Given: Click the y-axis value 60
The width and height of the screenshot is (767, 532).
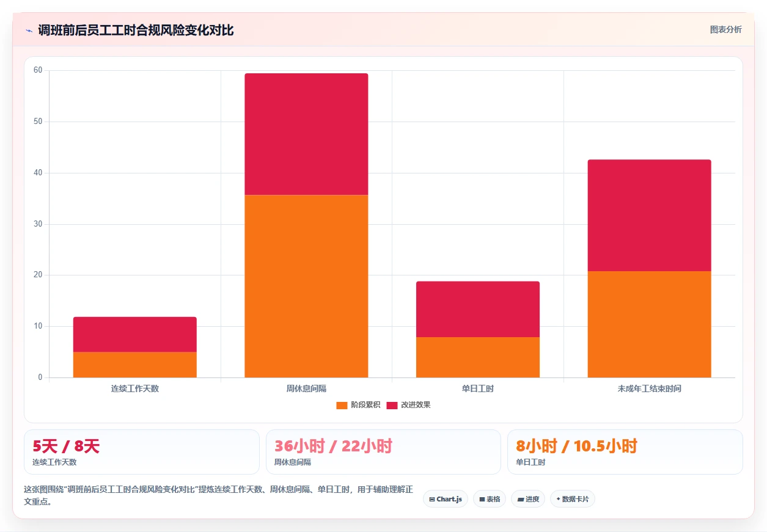Looking at the screenshot, I should pos(38,70).
